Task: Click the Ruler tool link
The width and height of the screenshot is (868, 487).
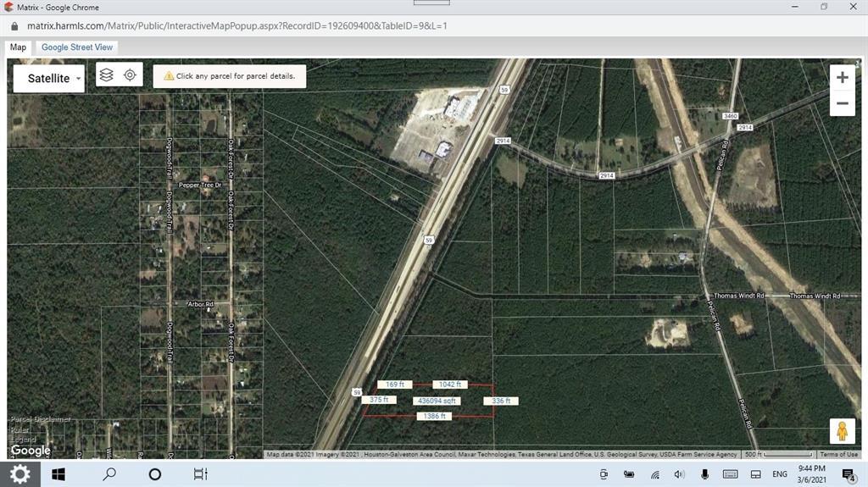Action: [x=19, y=429]
